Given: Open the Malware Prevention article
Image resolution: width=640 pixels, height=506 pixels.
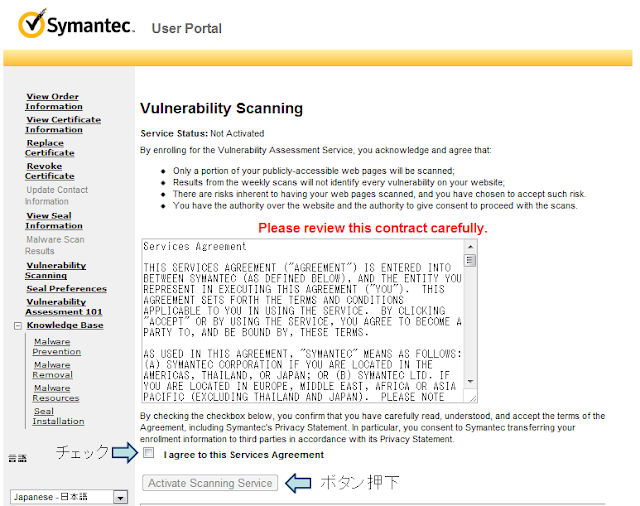Looking at the screenshot, I should pyautogui.click(x=57, y=346).
